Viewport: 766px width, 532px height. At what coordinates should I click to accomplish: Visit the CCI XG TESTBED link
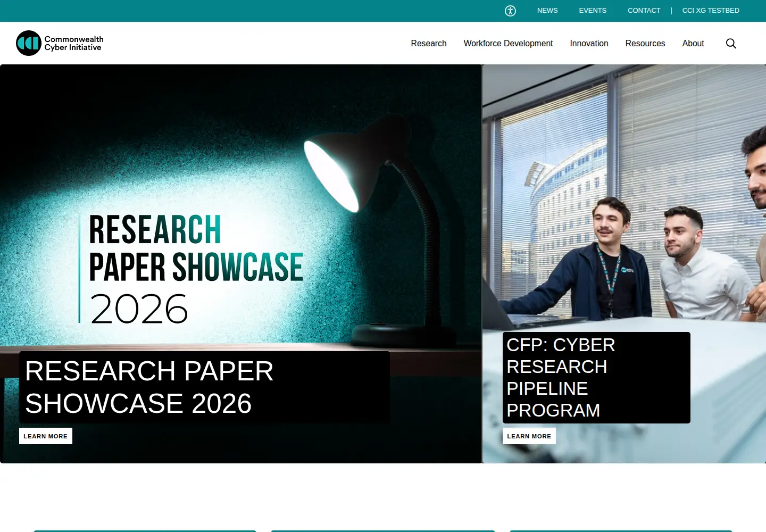(x=711, y=11)
